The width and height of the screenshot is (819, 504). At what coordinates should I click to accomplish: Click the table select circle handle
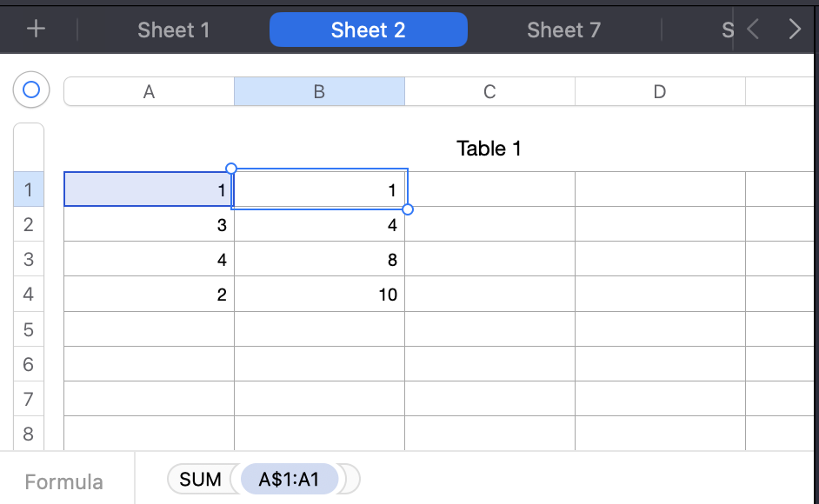31,90
